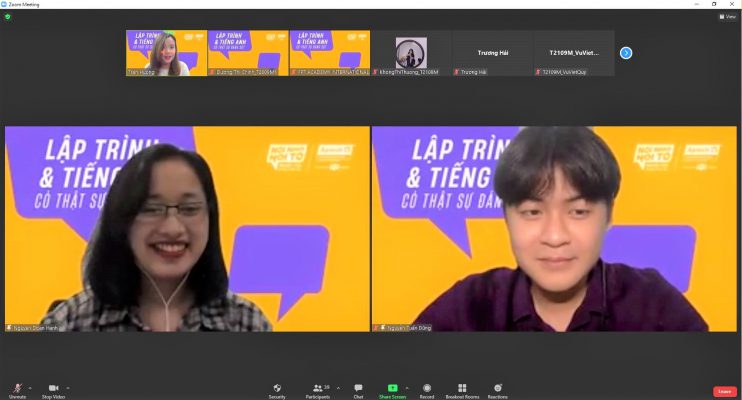Click the Unmute microphone icon
The width and height of the screenshot is (742, 400).
17,388
